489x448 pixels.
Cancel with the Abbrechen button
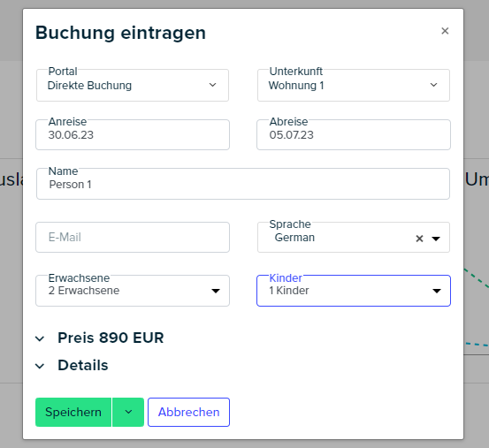pos(188,412)
